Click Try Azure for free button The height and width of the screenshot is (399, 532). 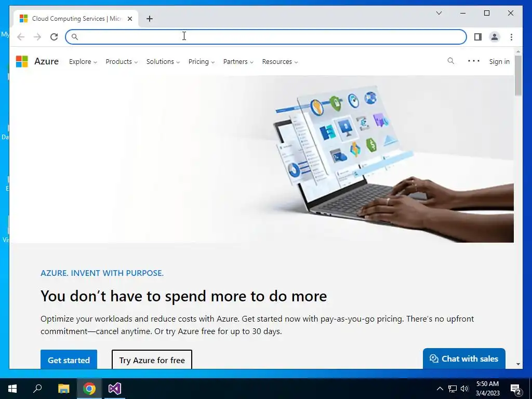click(152, 360)
